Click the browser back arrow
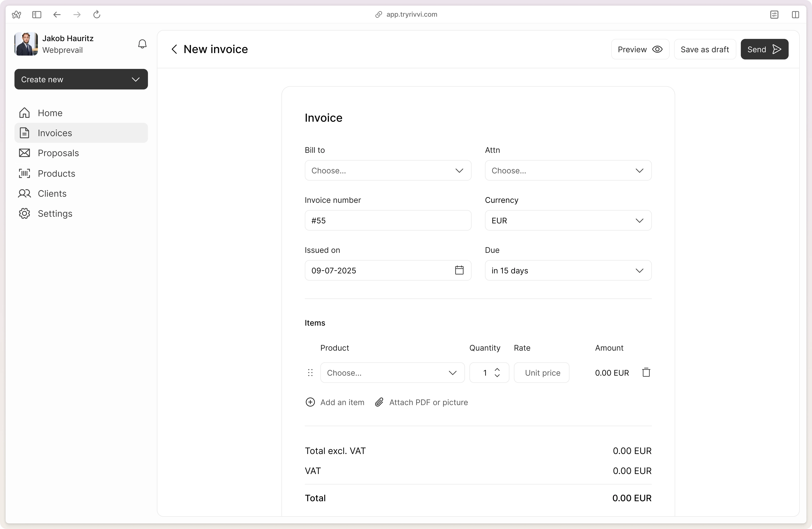The width and height of the screenshot is (812, 529). (x=57, y=15)
